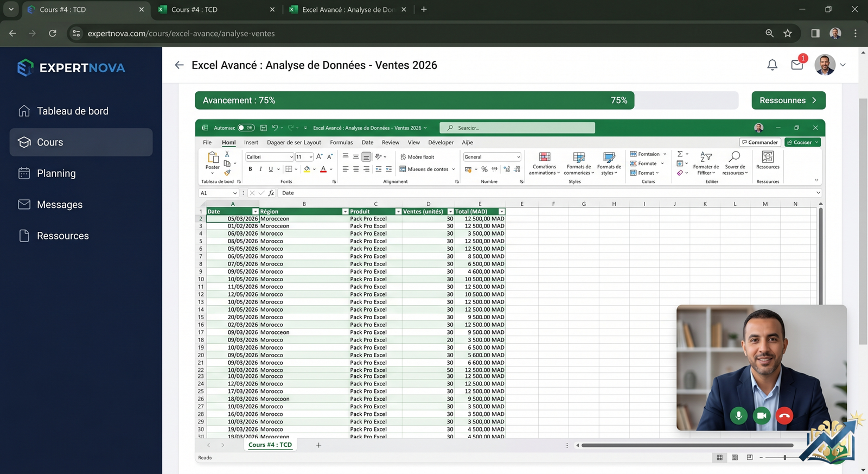Open the Date column filter dropdown
Screen dimensions: 868x474
coord(255,212)
